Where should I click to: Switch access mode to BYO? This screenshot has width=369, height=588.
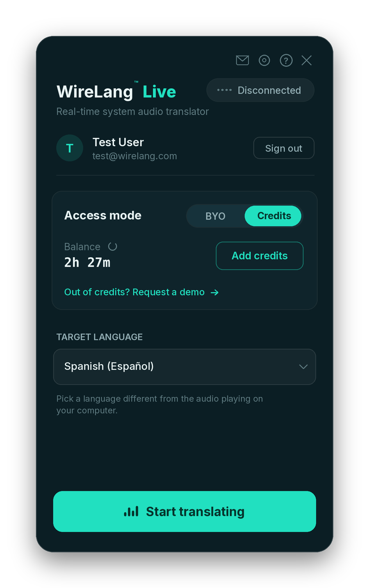click(215, 216)
